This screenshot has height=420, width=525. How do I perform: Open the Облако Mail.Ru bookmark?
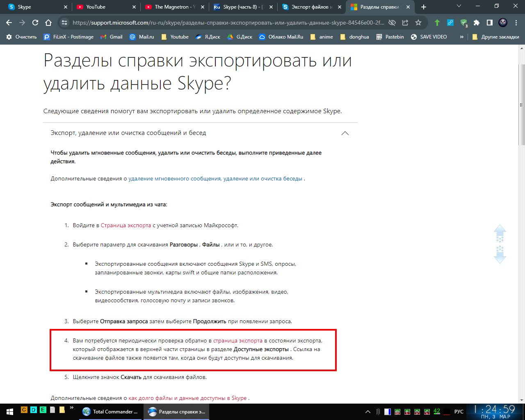pos(281,37)
